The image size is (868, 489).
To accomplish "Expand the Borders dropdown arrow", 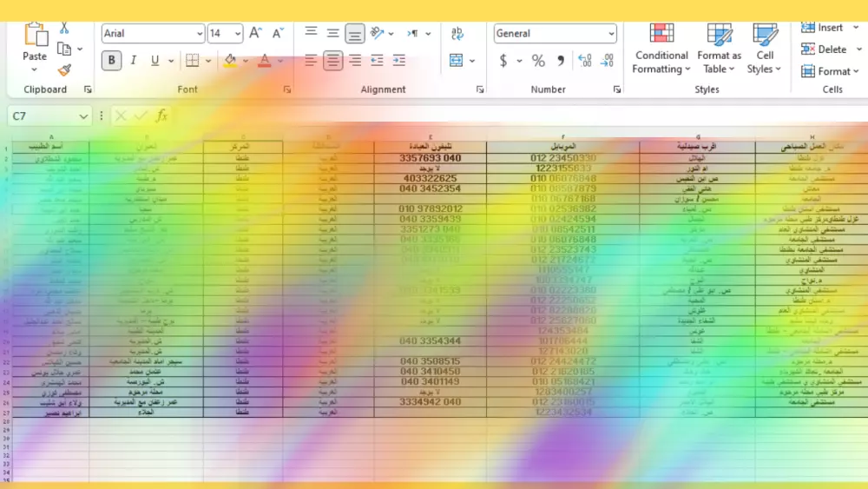I will click(x=207, y=61).
